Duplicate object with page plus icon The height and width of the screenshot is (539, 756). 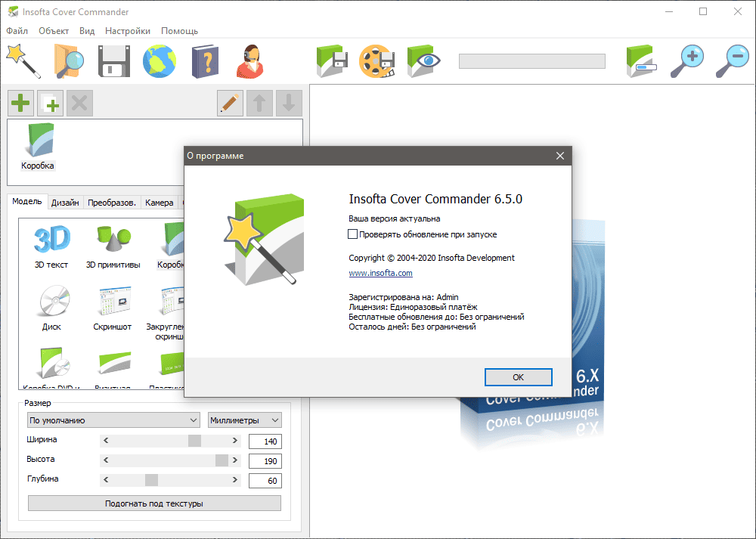50,103
